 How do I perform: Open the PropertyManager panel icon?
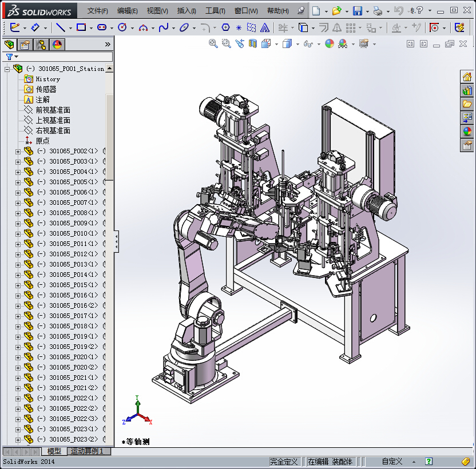(x=25, y=45)
